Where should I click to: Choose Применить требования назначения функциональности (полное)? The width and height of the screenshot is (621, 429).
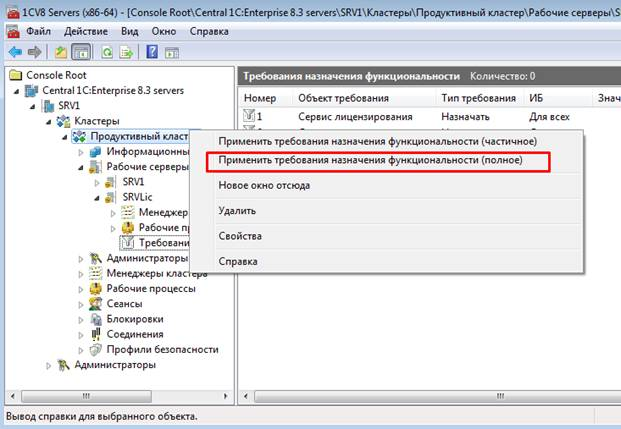click(384, 161)
